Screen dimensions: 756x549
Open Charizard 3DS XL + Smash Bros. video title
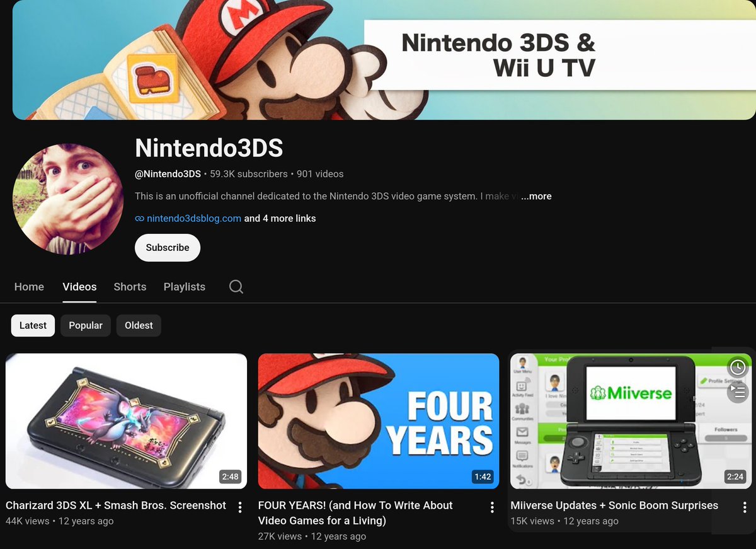point(116,506)
